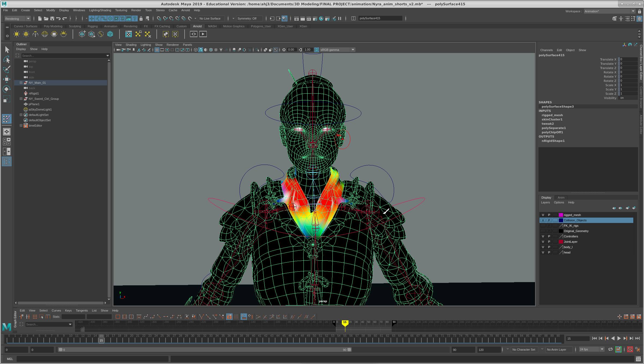
Task: Open the Lighting/Shading menu
Action: click(100, 10)
